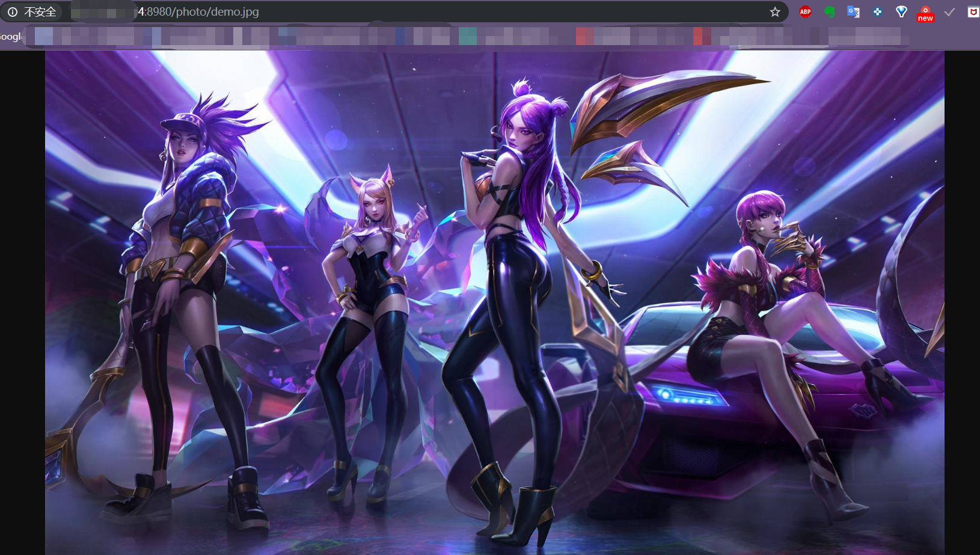The width and height of the screenshot is (980, 555).
Task: Open the Adblock Plus extension
Action: pyautogui.click(x=805, y=12)
